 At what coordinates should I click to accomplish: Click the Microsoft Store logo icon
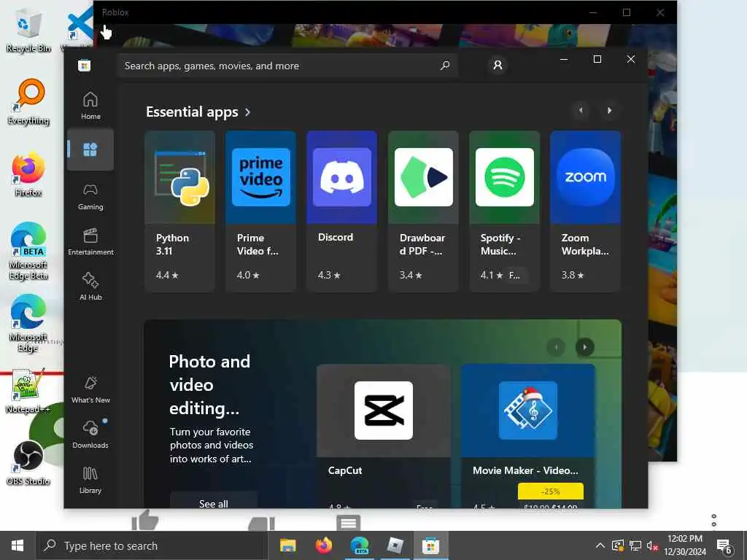point(85,65)
